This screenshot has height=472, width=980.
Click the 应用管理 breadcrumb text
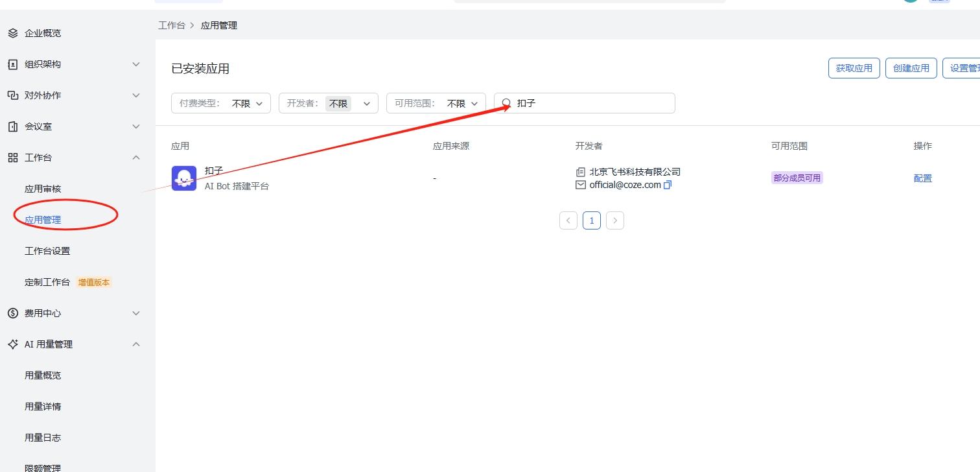point(219,25)
